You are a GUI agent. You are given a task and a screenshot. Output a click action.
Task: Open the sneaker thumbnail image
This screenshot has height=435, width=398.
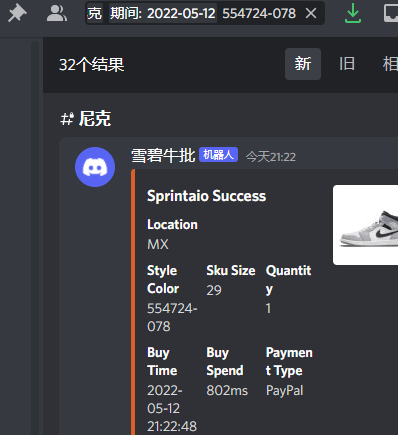pos(365,225)
